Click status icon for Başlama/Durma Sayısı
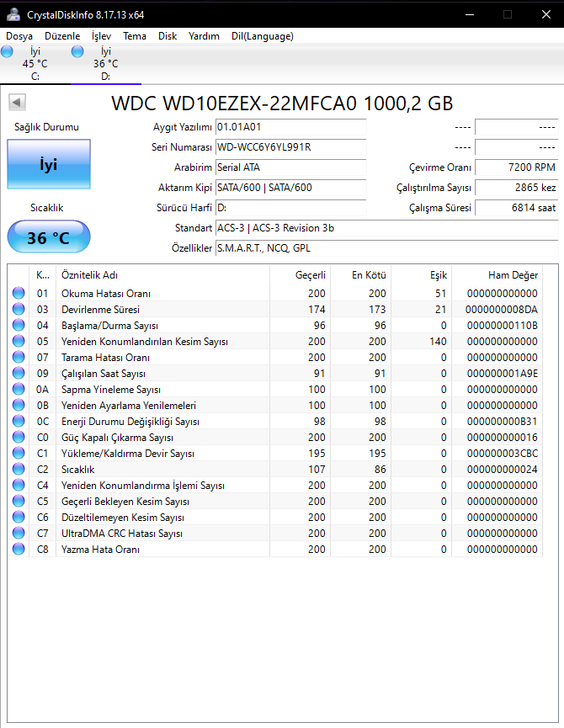The height and width of the screenshot is (728, 564). click(19, 325)
